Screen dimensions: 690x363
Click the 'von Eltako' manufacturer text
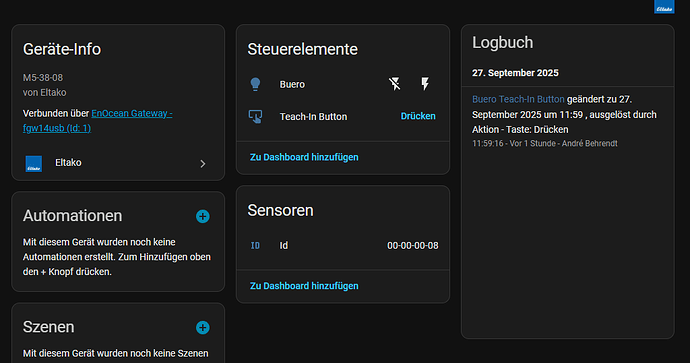pyautogui.click(x=44, y=92)
